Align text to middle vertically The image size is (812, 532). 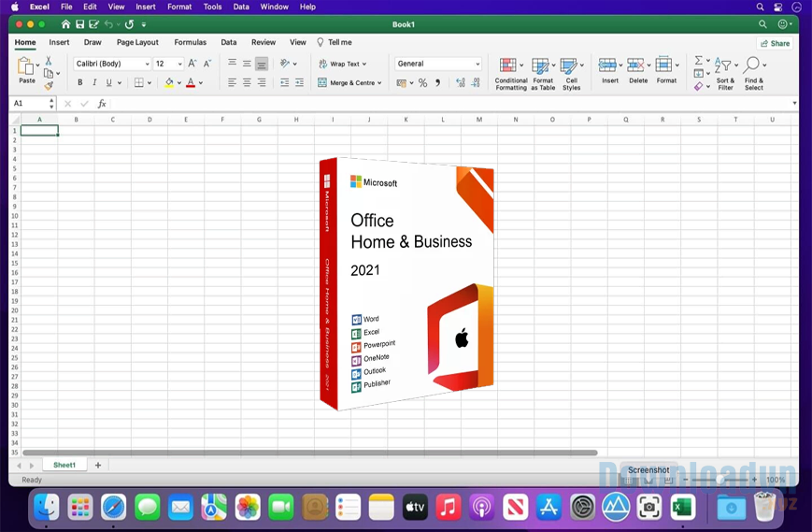click(x=247, y=64)
